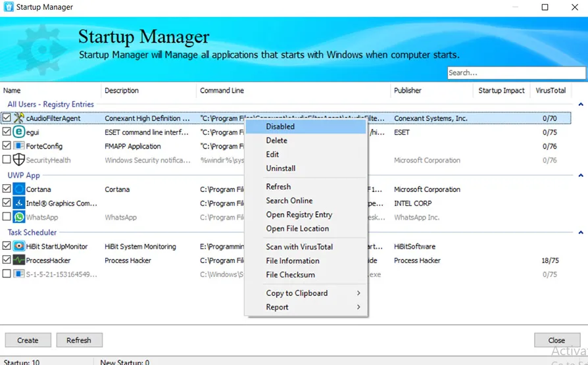The image size is (588, 365).
Task: Click ProcessHacker's 18/75 VirusTotal score
Action: [x=550, y=260]
